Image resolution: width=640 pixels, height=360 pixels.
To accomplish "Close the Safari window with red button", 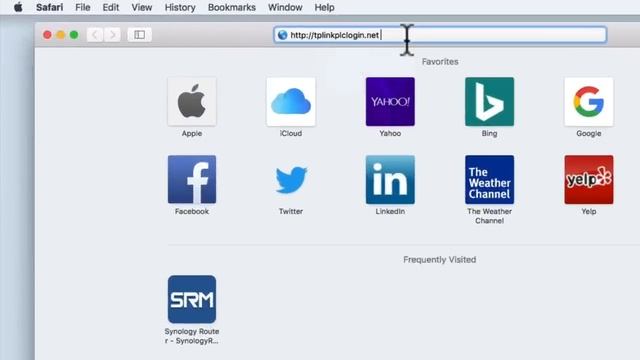I will (x=47, y=35).
